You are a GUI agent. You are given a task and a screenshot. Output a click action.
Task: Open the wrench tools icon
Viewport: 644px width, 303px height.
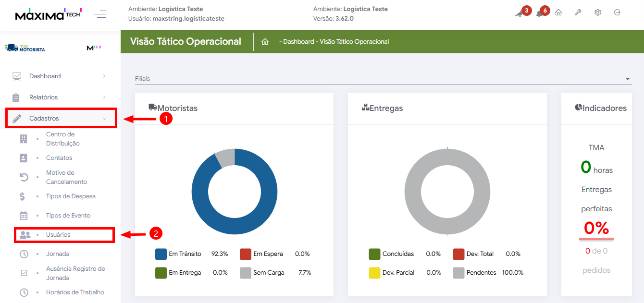click(x=578, y=12)
